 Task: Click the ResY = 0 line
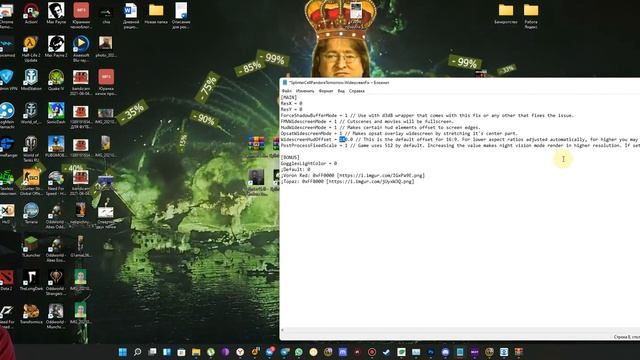(x=291, y=109)
